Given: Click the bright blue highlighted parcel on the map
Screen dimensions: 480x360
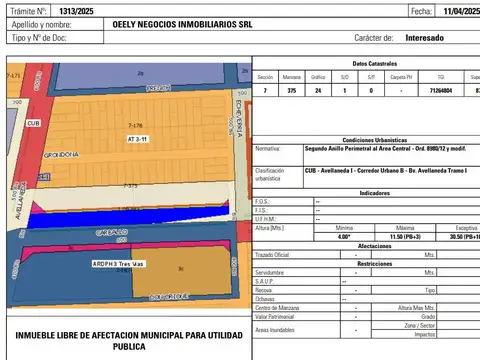Looking at the screenshot, I should pyautogui.click(x=127, y=217).
